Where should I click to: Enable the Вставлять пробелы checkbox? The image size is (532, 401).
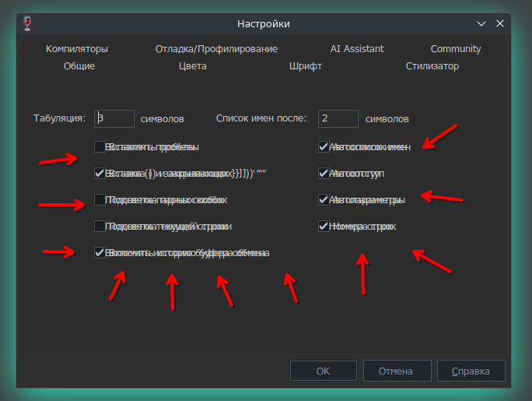pos(100,146)
